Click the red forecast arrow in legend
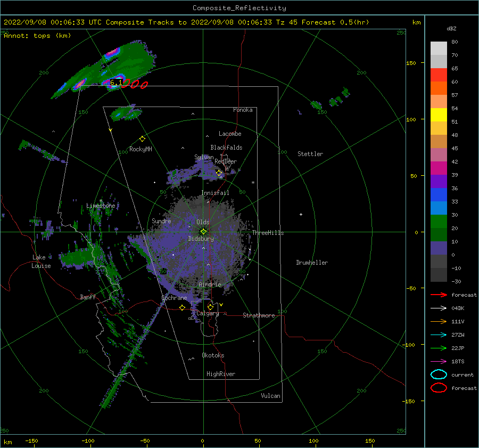The width and height of the screenshot is (479, 448). [x=439, y=295]
